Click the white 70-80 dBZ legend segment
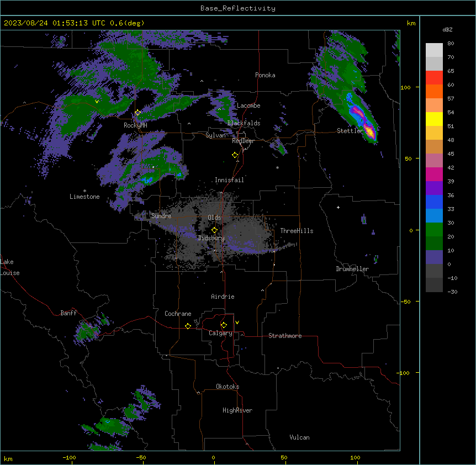Screen dimensions: 476x465 click(434, 50)
